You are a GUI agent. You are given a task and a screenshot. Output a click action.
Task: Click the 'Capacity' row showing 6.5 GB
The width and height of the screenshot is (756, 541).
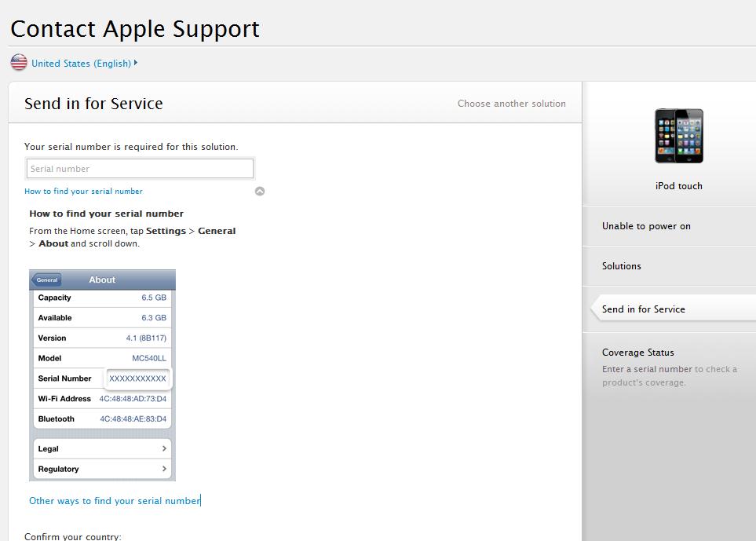pyautogui.click(x=102, y=298)
